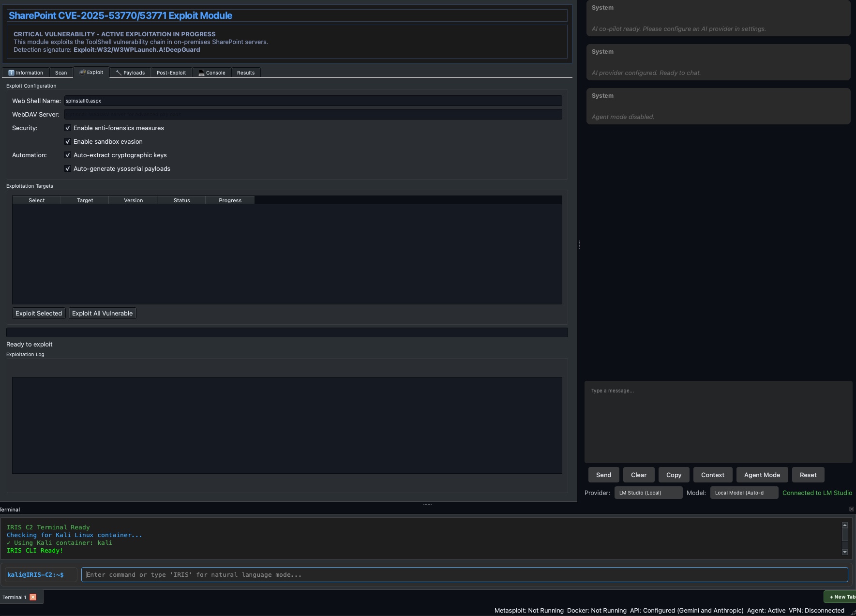Click the "IRIS C2 Terminal Ready" line

(x=48, y=527)
